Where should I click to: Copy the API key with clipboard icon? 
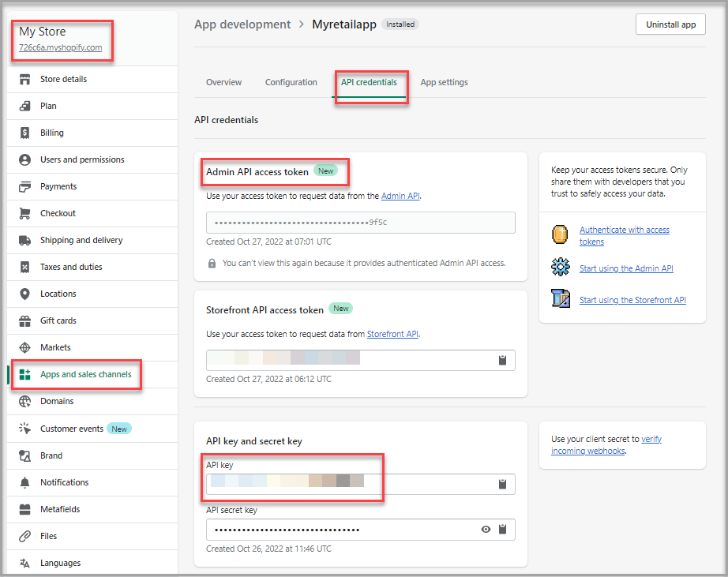(x=502, y=484)
